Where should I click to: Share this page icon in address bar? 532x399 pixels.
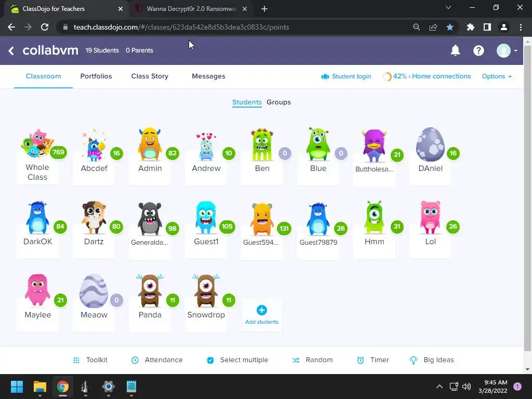[x=433, y=27]
